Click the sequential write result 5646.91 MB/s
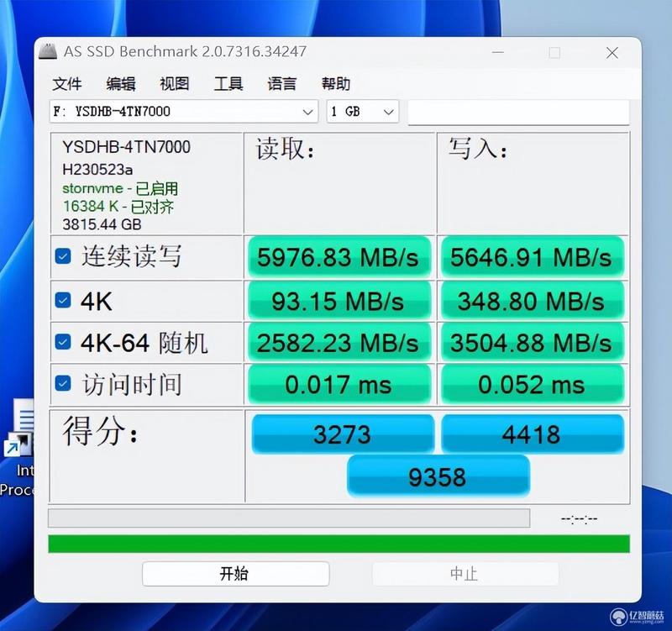Viewport: 672px width, 631px height. point(532,257)
